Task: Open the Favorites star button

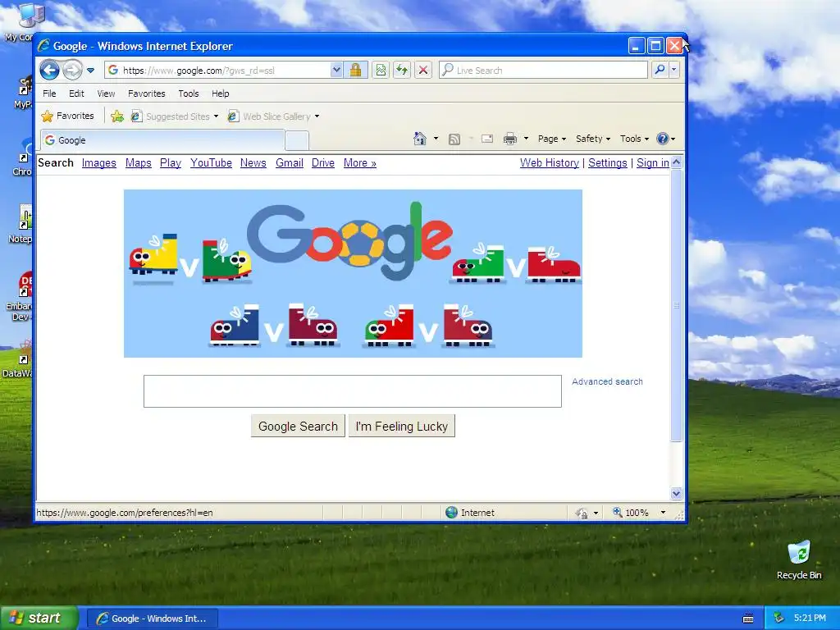Action: 68,116
